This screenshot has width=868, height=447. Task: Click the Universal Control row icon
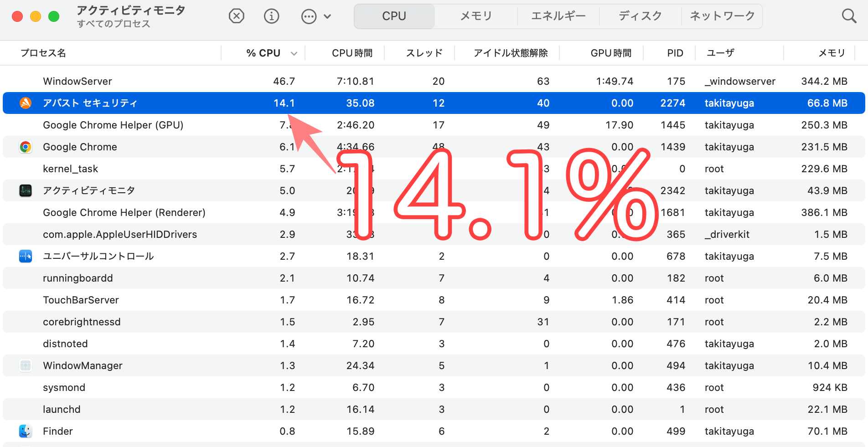26,256
